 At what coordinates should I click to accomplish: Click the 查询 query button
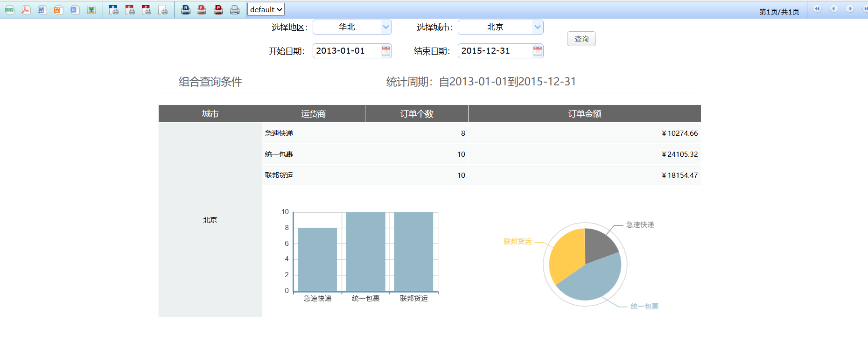tap(581, 39)
